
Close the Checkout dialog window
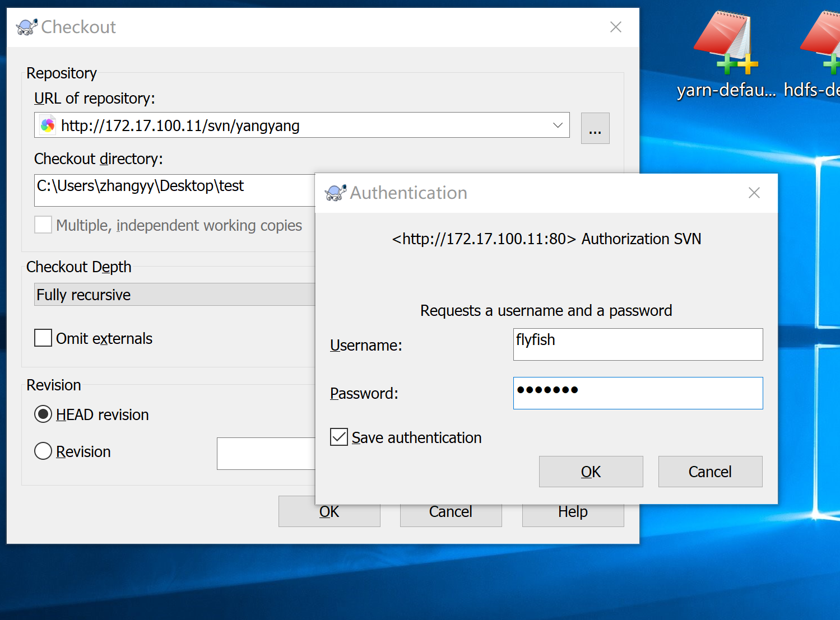[616, 27]
